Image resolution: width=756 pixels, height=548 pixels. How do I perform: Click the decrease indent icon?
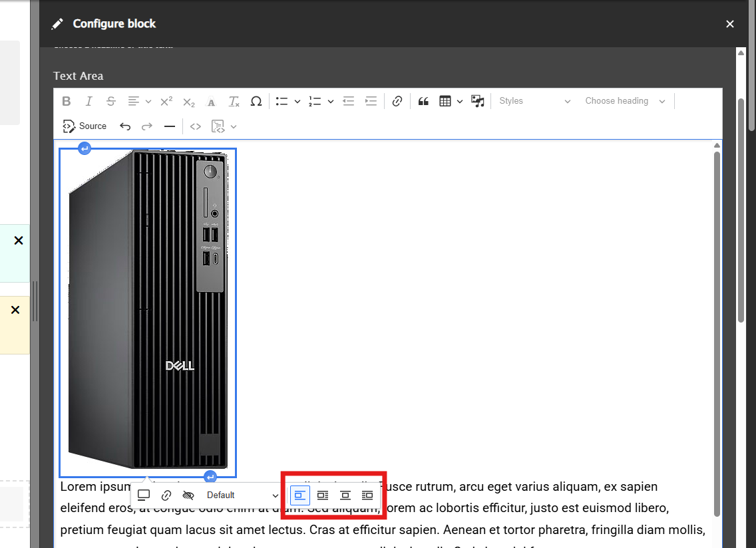pos(348,101)
